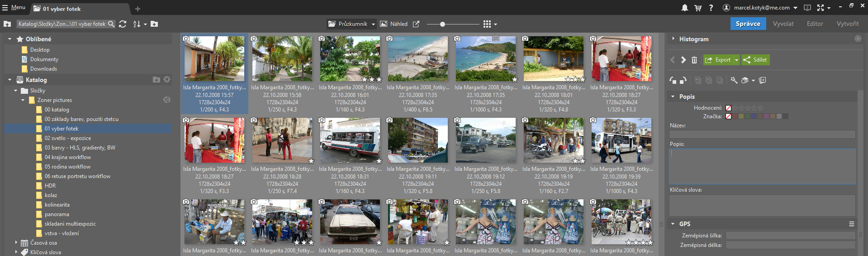Click the add-to-collection pages icon

pos(763,80)
